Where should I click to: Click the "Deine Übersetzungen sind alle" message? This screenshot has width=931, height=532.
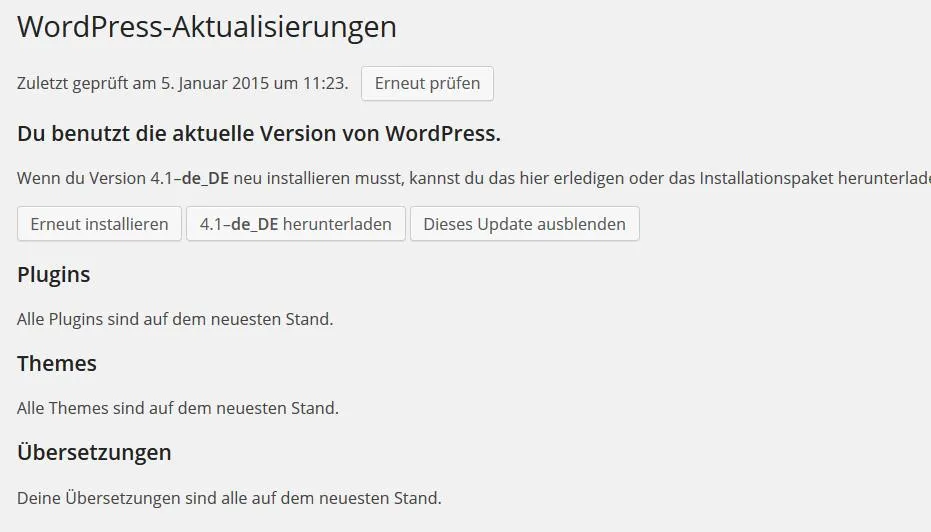coord(229,498)
